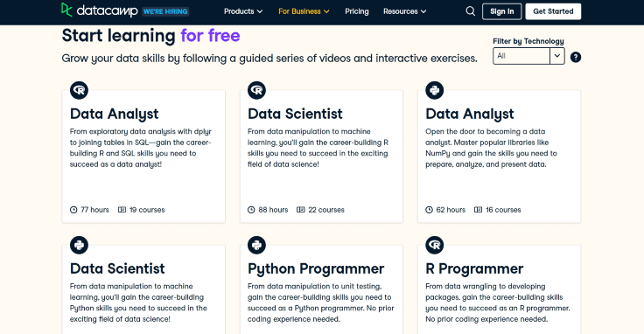Open the search magnifier icon
This screenshot has width=644, height=334.
pos(470,11)
